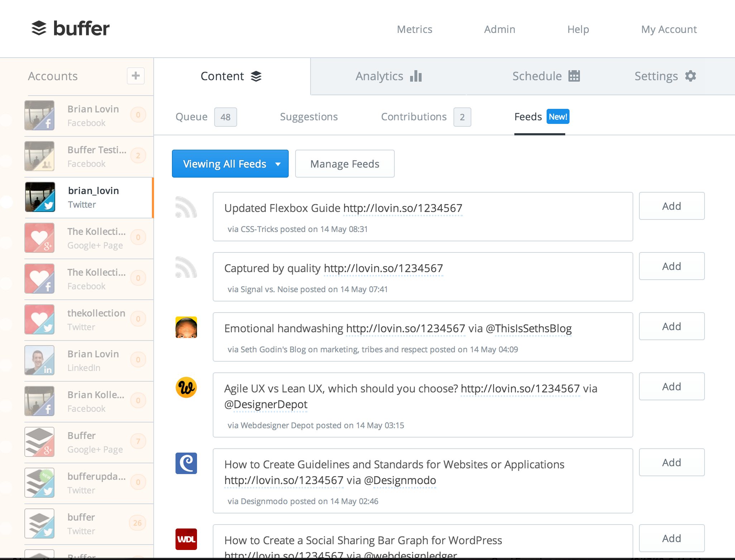This screenshot has width=735, height=560.
Task: Click WDL Web Design Ledger feed icon
Action: pos(186,539)
